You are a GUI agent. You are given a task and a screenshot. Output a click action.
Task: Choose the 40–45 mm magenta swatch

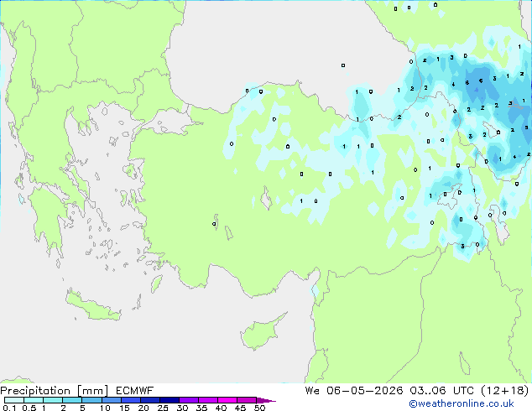click(x=227, y=400)
